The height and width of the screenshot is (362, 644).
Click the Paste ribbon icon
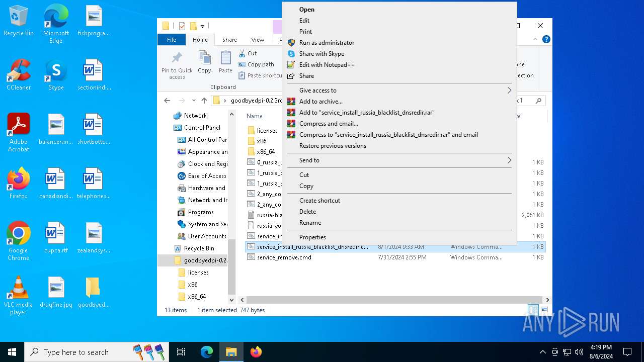click(225, 62)
